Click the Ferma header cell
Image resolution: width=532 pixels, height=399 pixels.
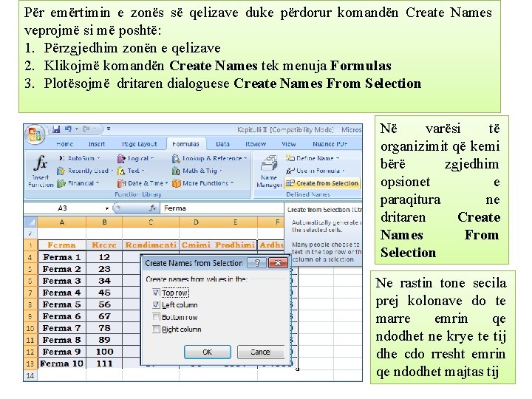pyautogui.click(x=62, y=245)
